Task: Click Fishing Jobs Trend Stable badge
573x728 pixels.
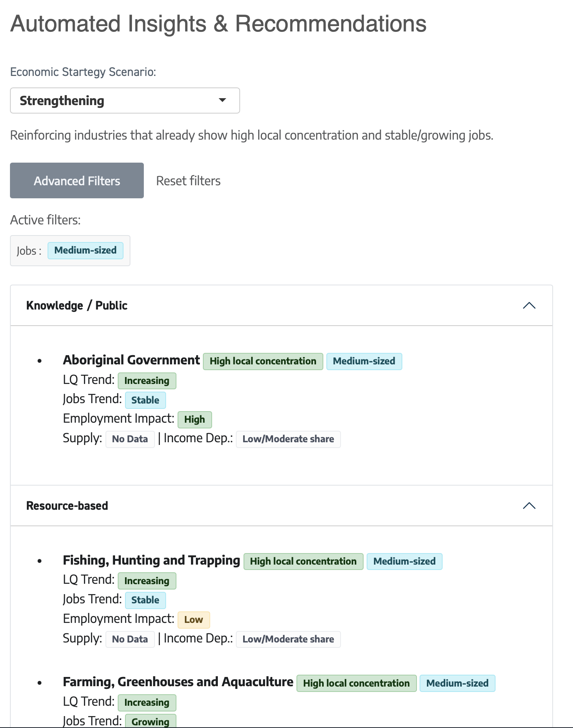Action: point(145,600)
